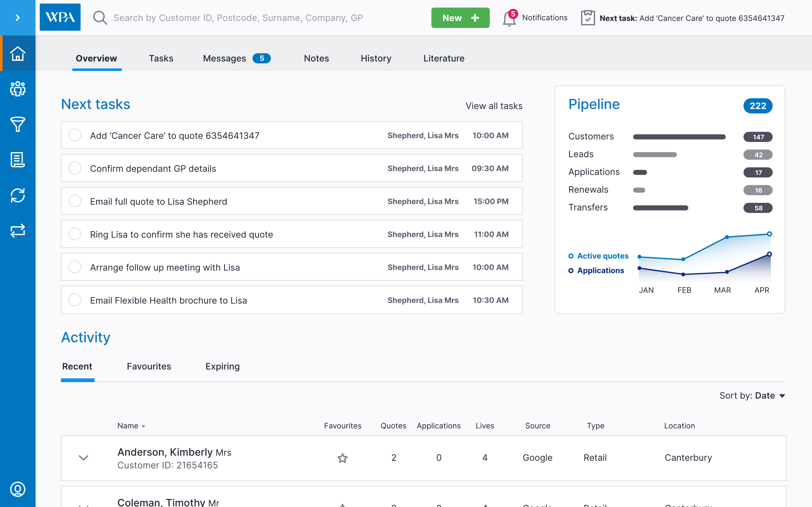
Task: Open 'View all tasks' link
Action: pos(494,106)
